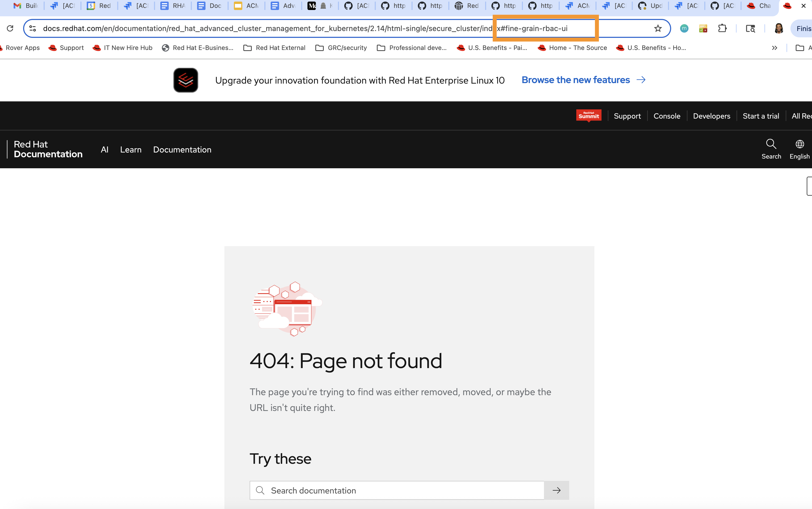Click the Red Hat Documentation logo
812x509 pixels.
point(48,149)
